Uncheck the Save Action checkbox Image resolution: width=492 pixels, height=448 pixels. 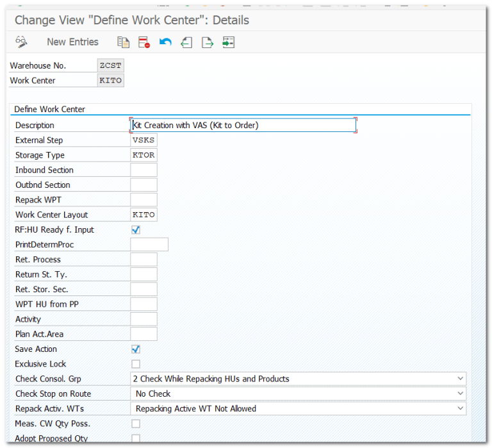pyautogui.click(x=136, y=349)
